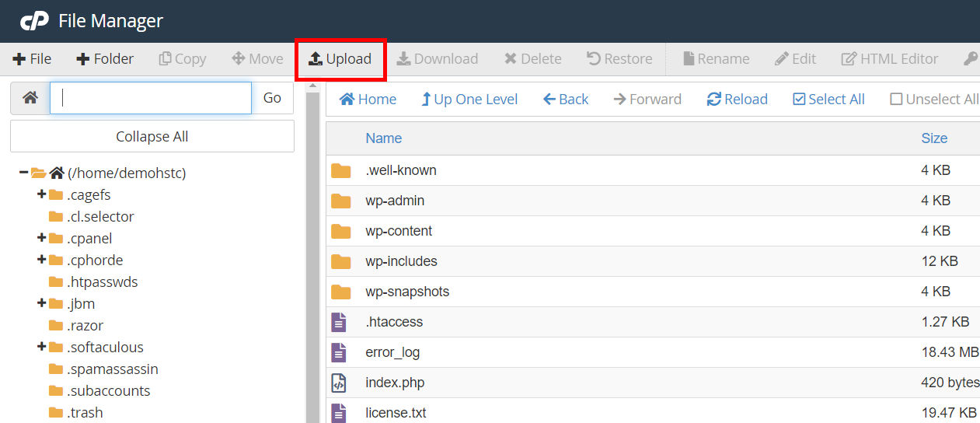Click the .htaccess file icon
The height and width of the screenshot is (423, 980).
click(x=338, y=322)
